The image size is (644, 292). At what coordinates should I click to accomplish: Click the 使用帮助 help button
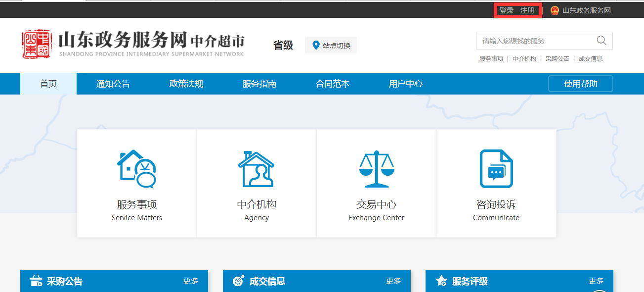click(x=581, y=84)
